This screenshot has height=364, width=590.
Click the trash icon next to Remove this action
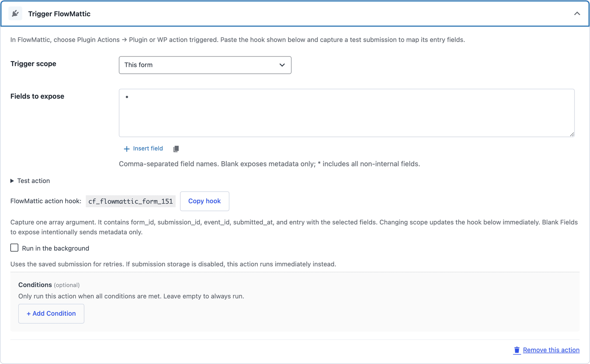pyautogui.click(x=517, y=350)
